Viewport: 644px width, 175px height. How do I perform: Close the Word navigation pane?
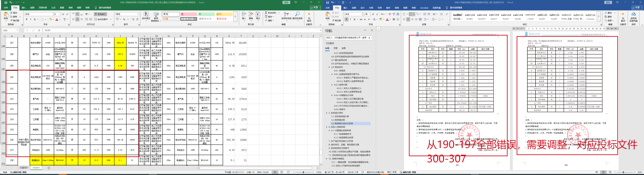click(372, 30)
